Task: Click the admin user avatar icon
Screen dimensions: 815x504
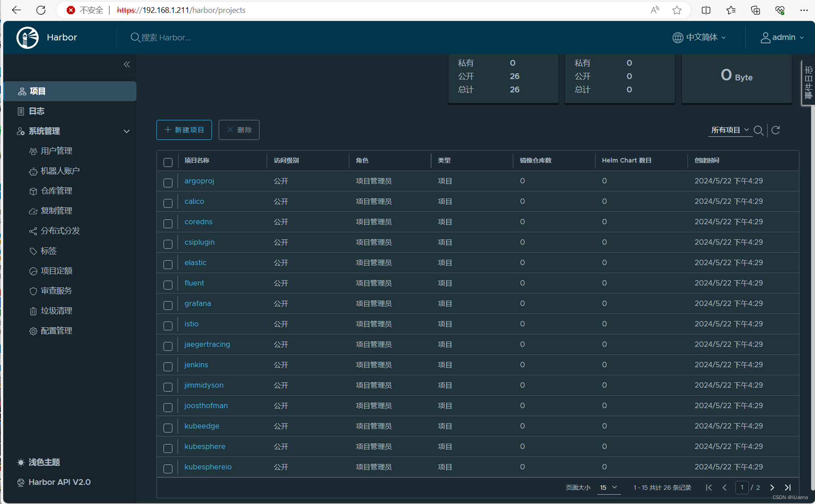Action: click(765, 37)
